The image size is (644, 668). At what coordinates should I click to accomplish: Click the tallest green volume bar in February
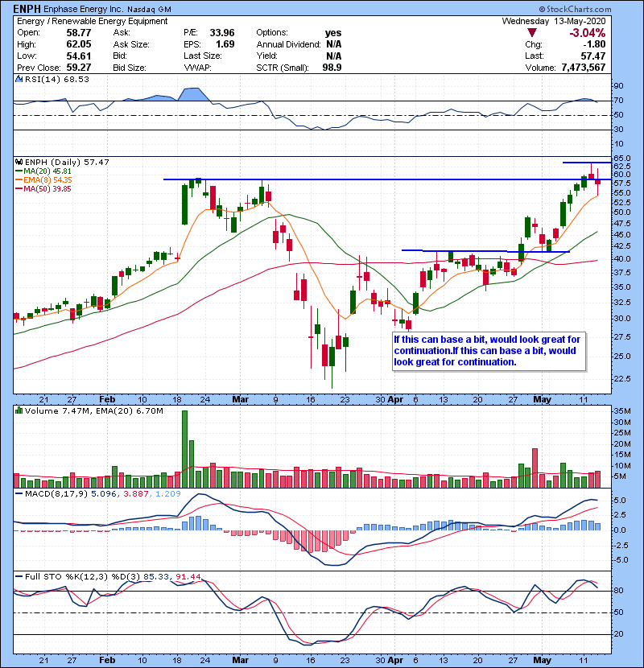pyautogui.click(x=184, y=449)
